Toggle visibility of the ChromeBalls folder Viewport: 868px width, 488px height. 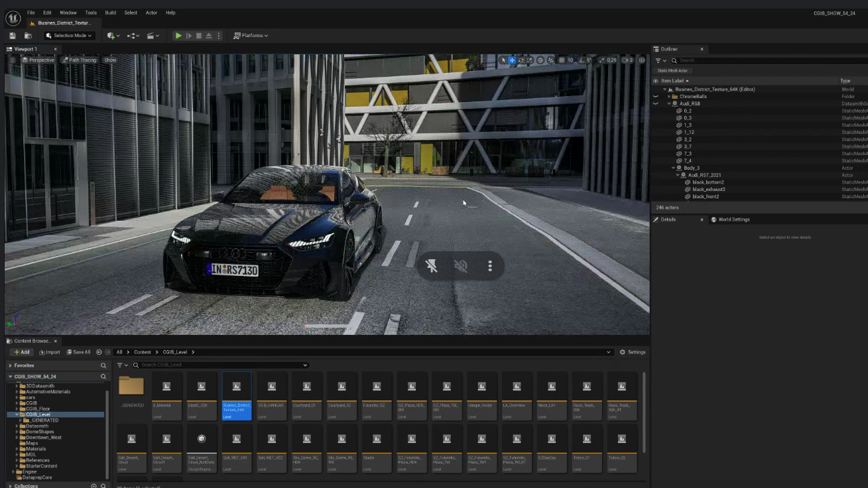tap(655, 97)
